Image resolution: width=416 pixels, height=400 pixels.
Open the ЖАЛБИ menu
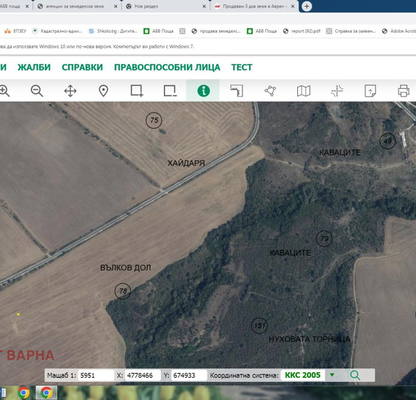coord(34,67)
